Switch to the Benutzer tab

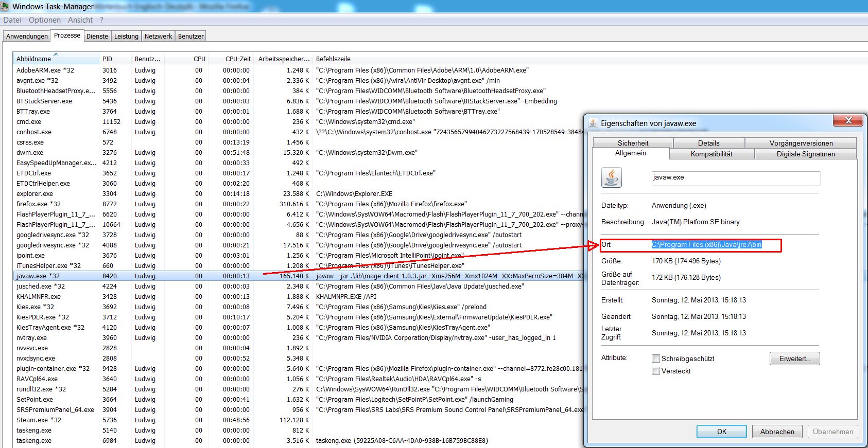point(190,37)
